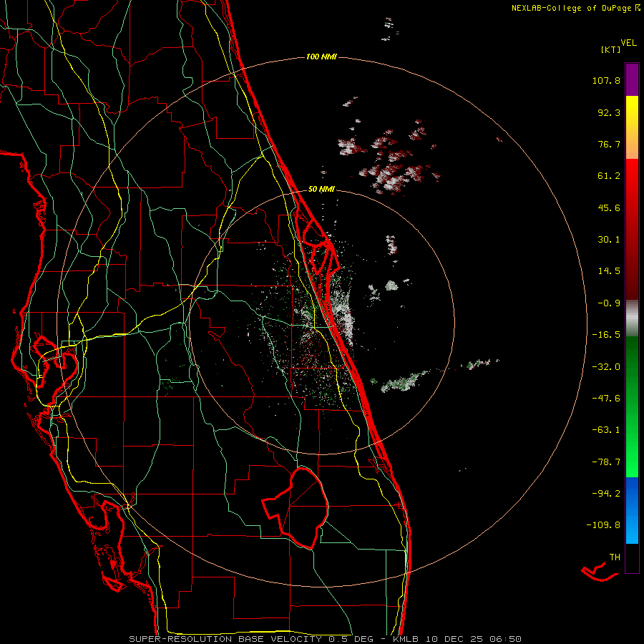644x644 pixels.
Task: Select the 61.2 scale value
Action: coord(609,176)
